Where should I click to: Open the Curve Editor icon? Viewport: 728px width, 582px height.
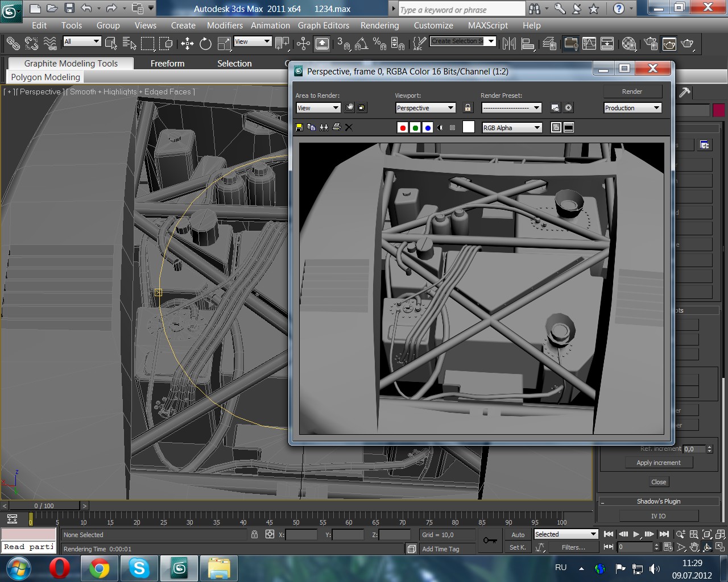coord(589,43)
